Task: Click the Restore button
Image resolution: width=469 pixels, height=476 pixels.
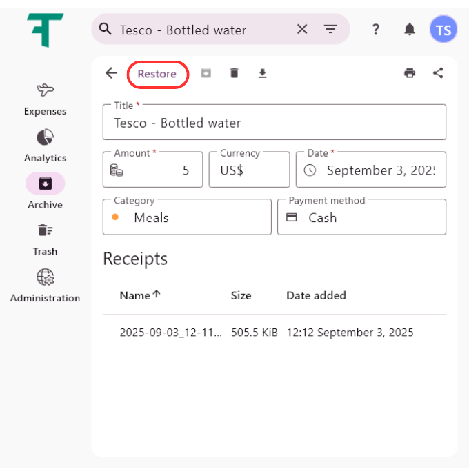Action: click(x=157, y=74)
